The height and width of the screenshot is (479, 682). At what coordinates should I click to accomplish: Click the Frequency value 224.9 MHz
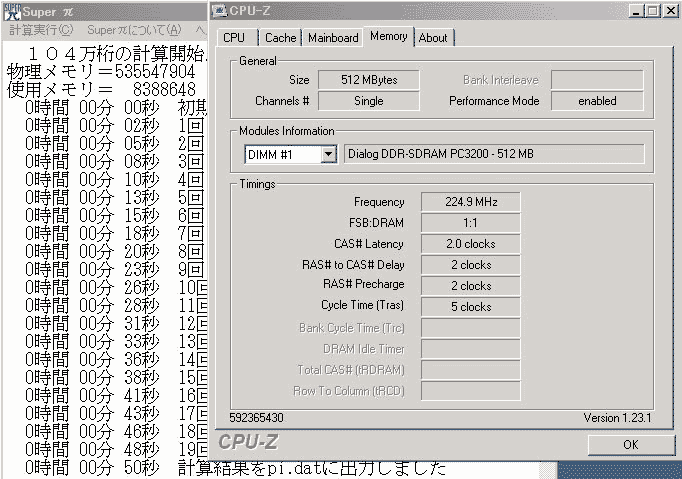point(470,202)
